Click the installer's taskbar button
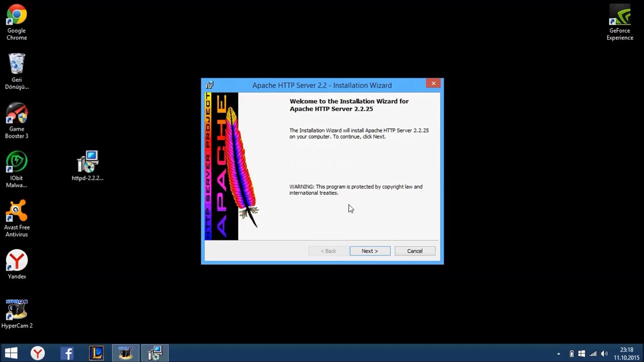 click(x=154, y=353)
